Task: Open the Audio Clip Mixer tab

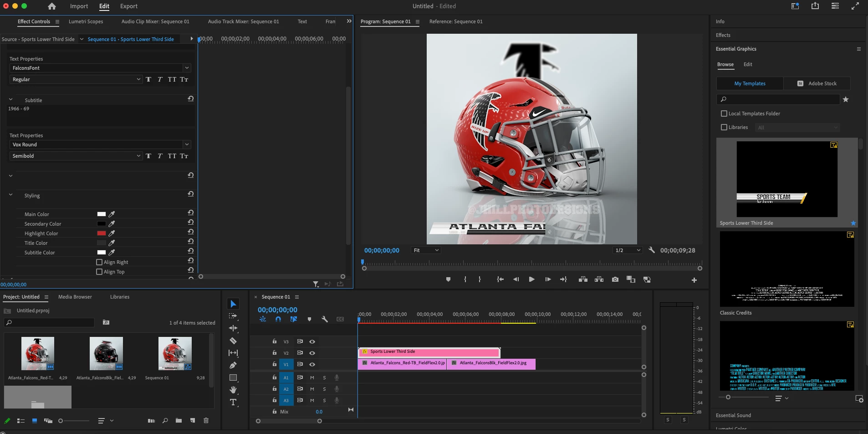Action: click(155, 21)
